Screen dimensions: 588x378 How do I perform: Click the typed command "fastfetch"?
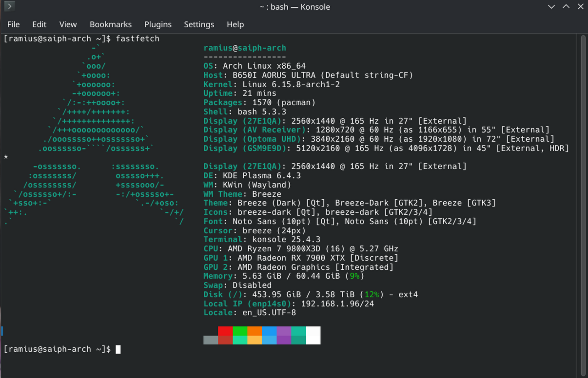137,38
